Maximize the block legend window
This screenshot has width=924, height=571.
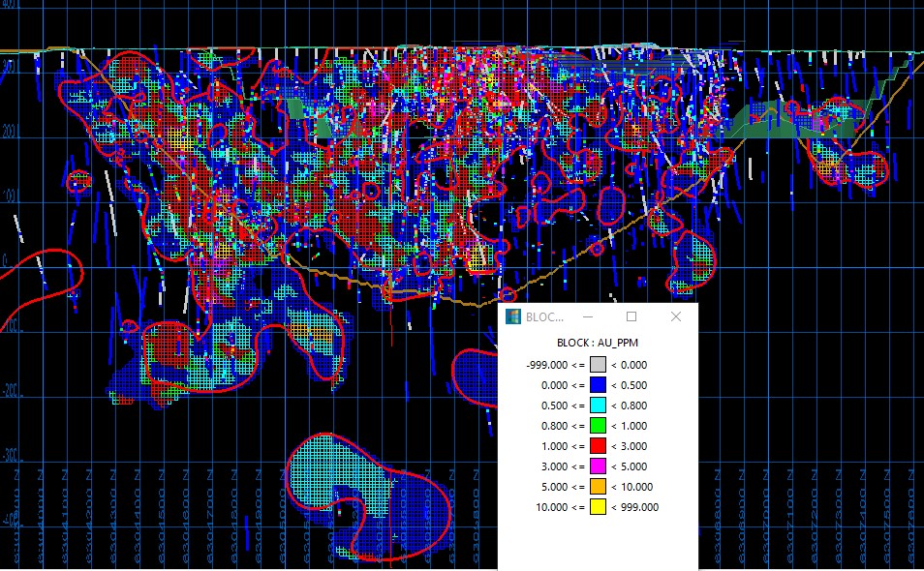[631, 316]
